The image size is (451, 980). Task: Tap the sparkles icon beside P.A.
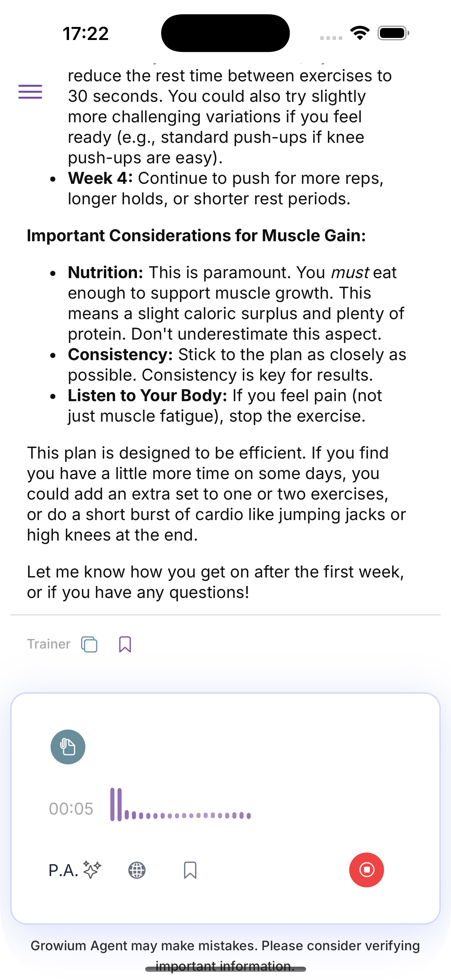point(92,870)
